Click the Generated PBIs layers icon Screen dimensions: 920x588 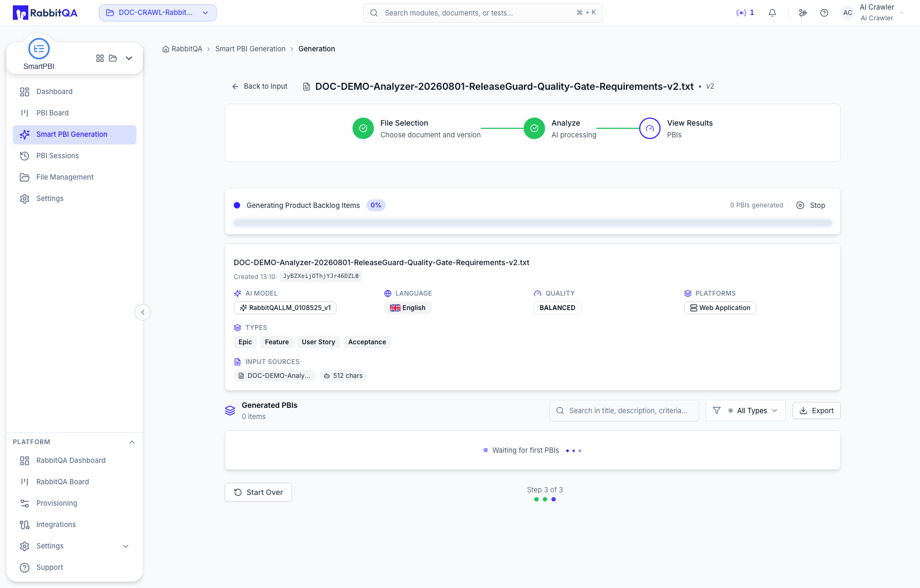pos(230,411)
